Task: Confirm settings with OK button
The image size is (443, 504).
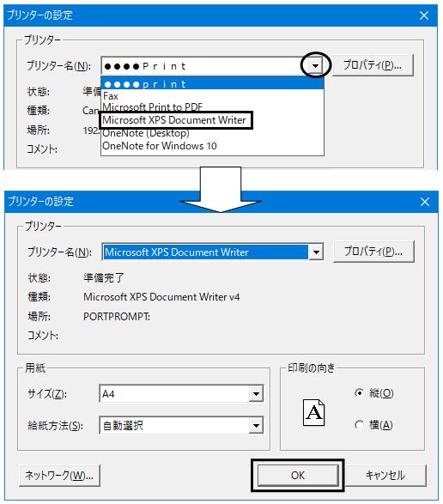Action: pyautogui.click(x=298, y=476)
